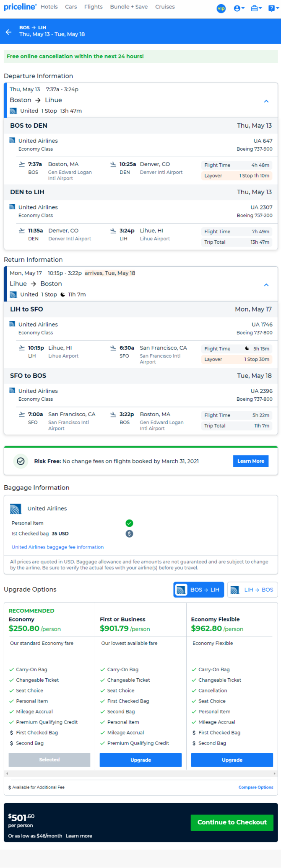Select the LIH → BOS upgrade tab
The height and width of the screenshot is (868, 281).
pos(252,590)
